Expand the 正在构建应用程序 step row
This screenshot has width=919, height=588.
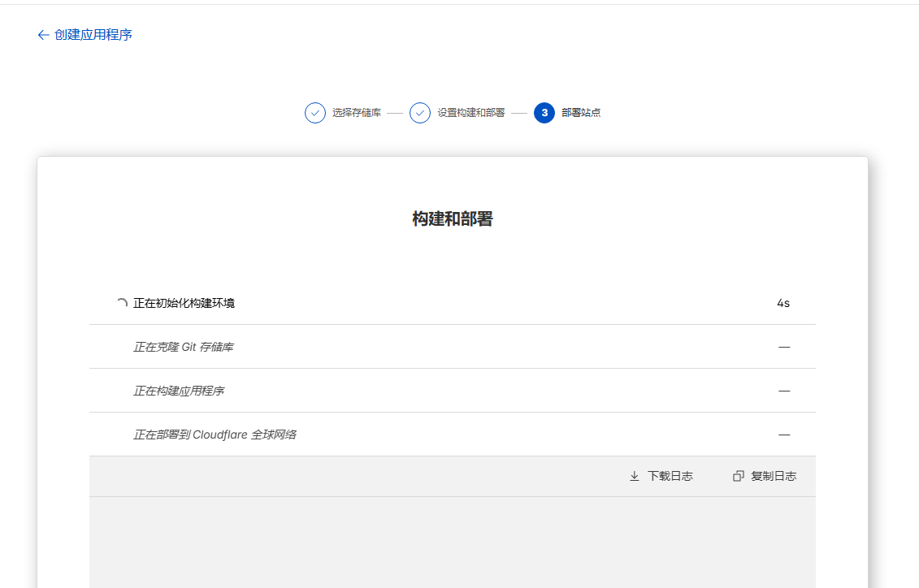coord(179,391)
